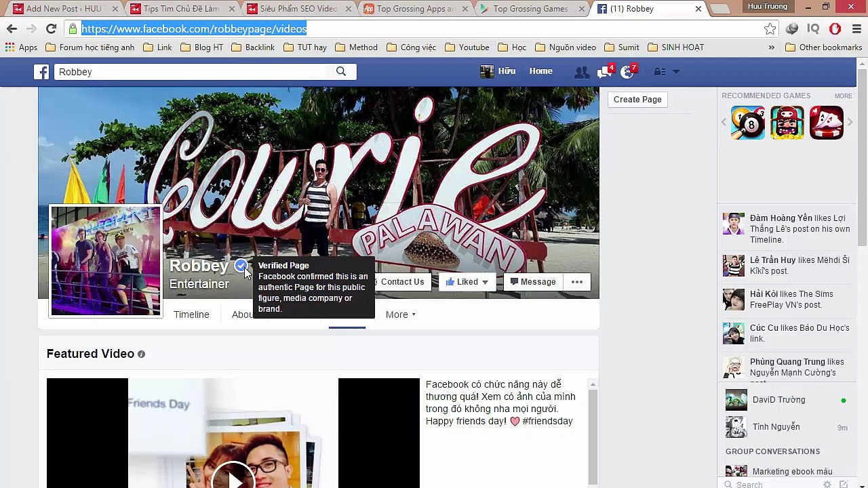Expand hidden bookmarks chevron
Screen dimensions: 868x488
[771, 47]
